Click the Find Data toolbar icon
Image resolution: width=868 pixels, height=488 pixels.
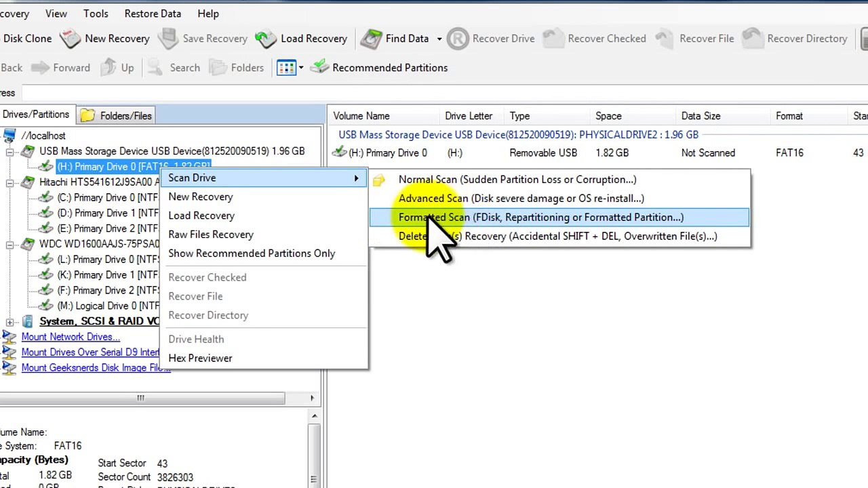click(371, 39)
